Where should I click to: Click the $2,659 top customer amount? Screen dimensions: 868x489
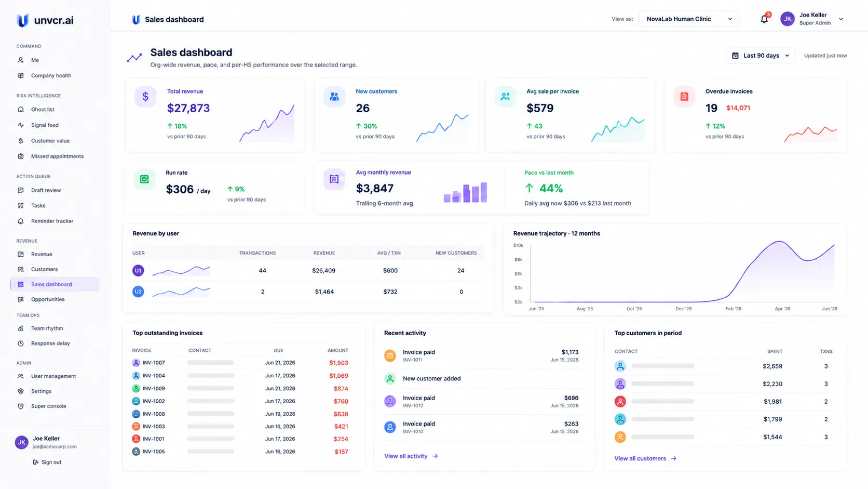(772, 366)
